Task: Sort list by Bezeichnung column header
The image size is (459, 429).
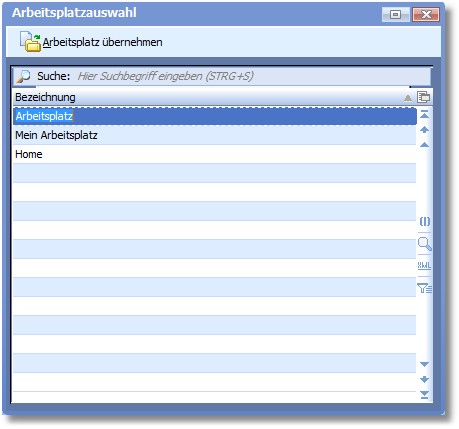Action: point(45,97)
